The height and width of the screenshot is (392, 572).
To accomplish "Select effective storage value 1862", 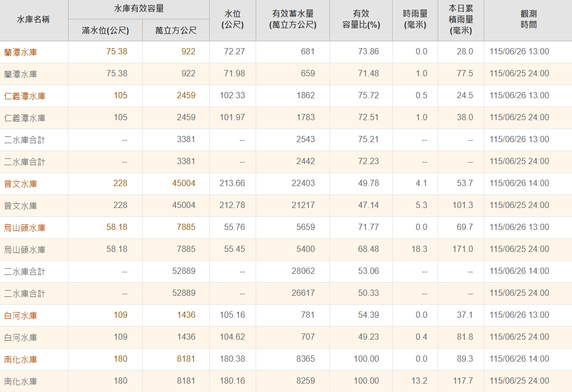I will (306, 95).
